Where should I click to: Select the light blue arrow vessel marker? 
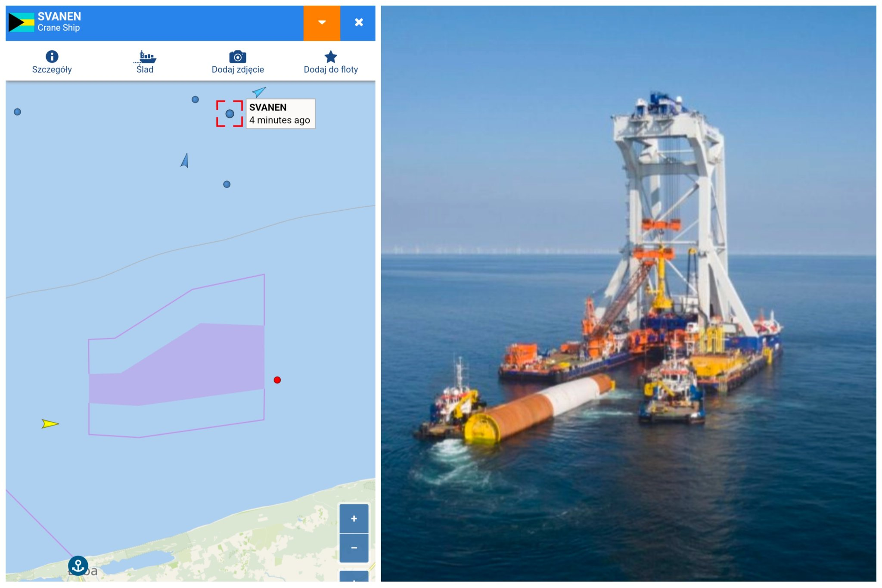[259, 92]
